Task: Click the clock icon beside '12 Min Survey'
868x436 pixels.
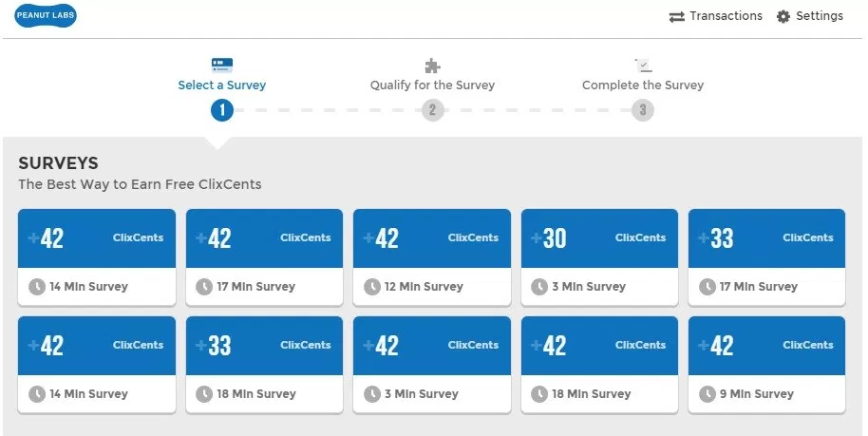Action: tap(372, 287)
